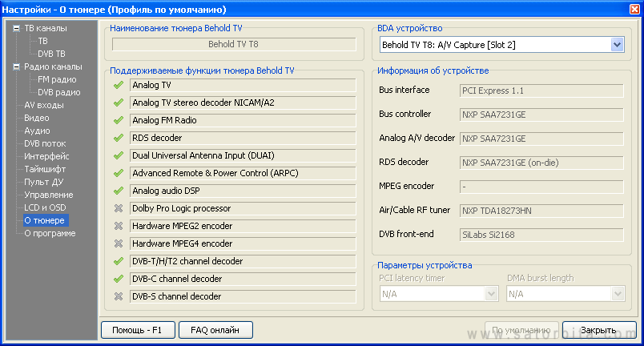
Task: Go to the AV входы section
Action: (x=44, y=105)
